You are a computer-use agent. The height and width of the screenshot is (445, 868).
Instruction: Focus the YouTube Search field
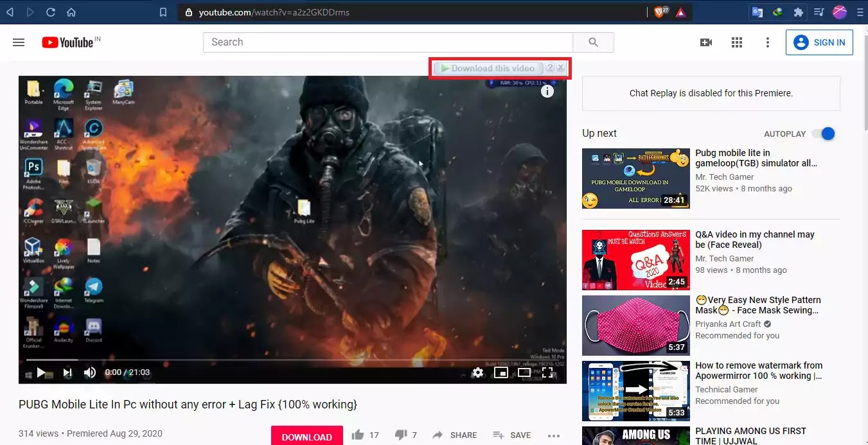pos(387,42)
